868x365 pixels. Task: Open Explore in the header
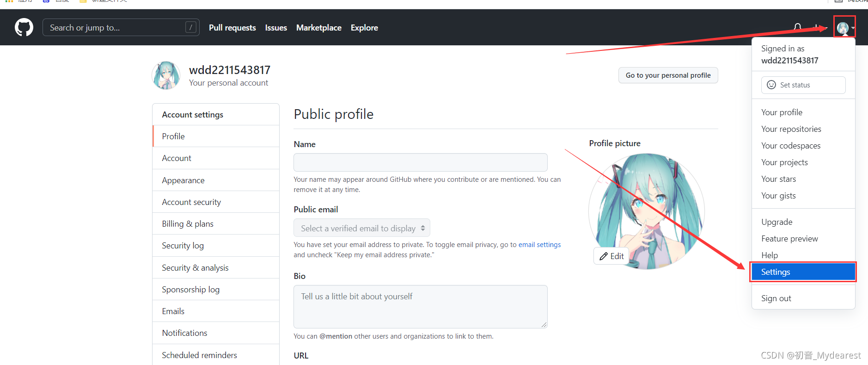point(364,28)
